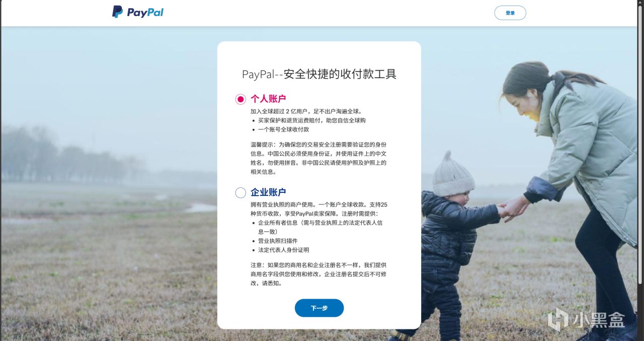644x341 pixels.
Task: Click the PayPal double-P logo icon
Action: coord(117,12)
